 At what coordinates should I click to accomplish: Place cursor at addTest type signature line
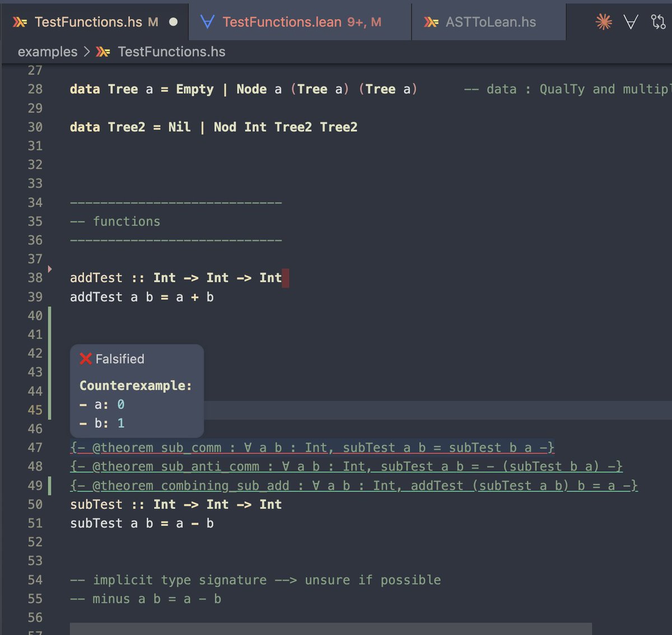tap(176, 278)
